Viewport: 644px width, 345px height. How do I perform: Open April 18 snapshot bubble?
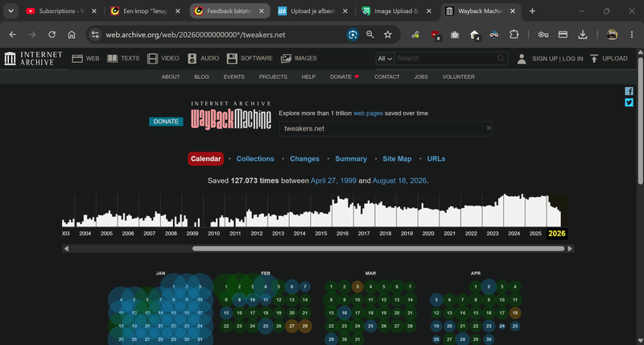514,314
